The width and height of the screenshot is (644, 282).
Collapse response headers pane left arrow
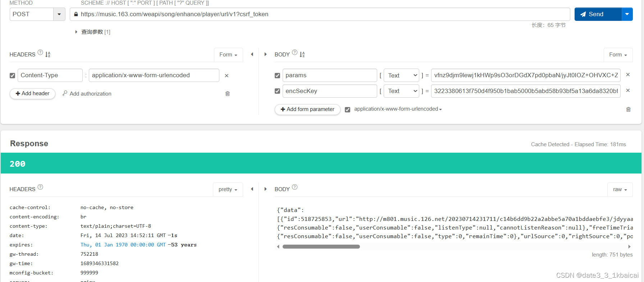252,189
